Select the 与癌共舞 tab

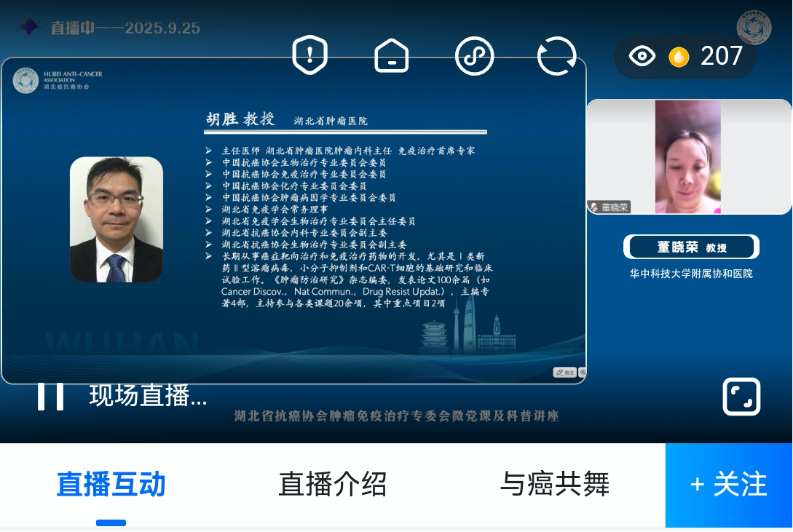tap(554, 484)
